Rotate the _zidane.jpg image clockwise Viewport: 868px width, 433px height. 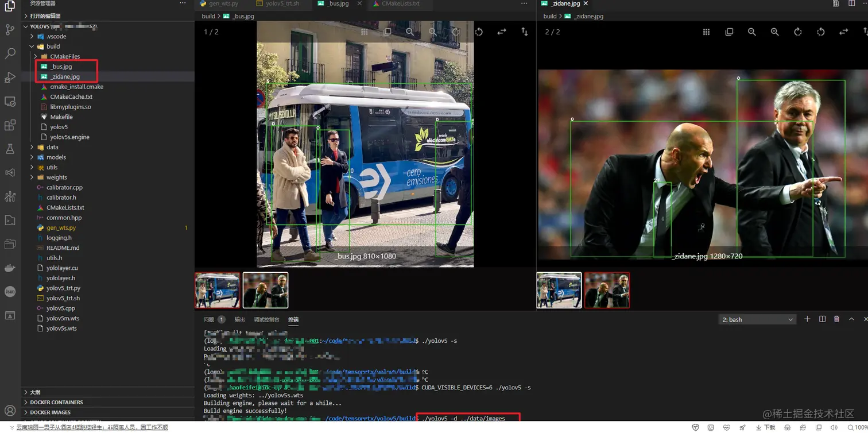pyautogui.click(x=798, y=32)
